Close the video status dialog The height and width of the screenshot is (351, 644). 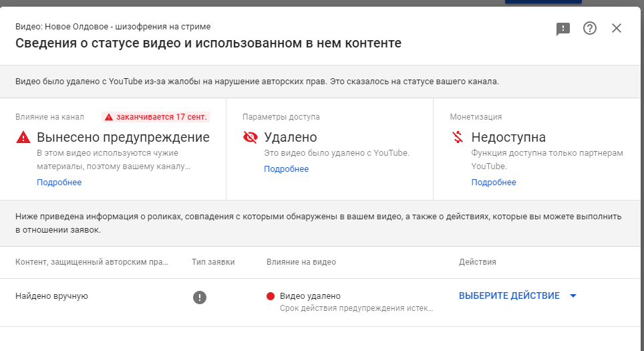click(617, 29)
